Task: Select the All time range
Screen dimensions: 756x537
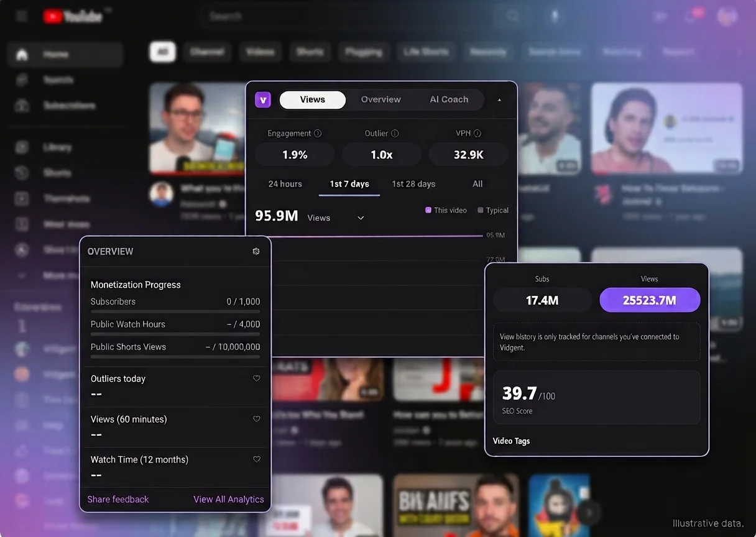Action: [477, 184]
